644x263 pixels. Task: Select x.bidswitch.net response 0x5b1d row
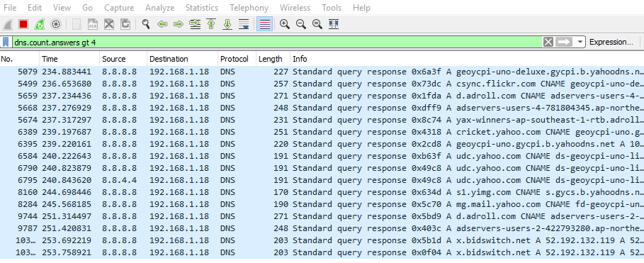(322, 240)
